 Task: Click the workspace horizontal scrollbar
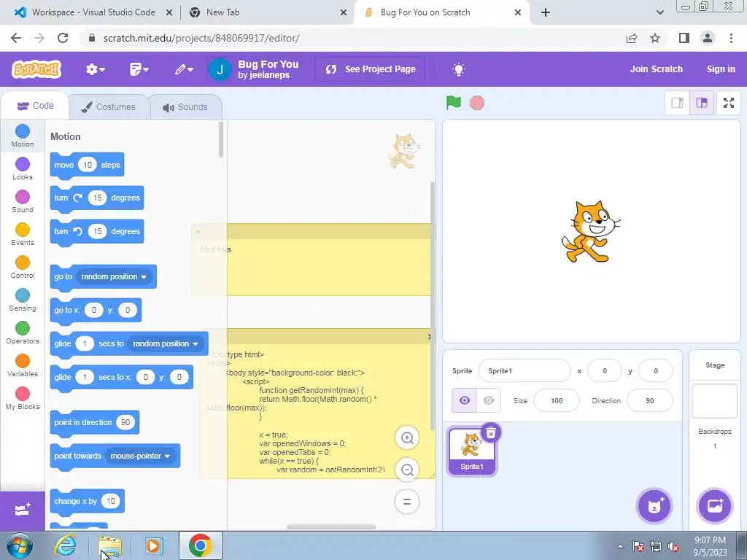[332, 526]
